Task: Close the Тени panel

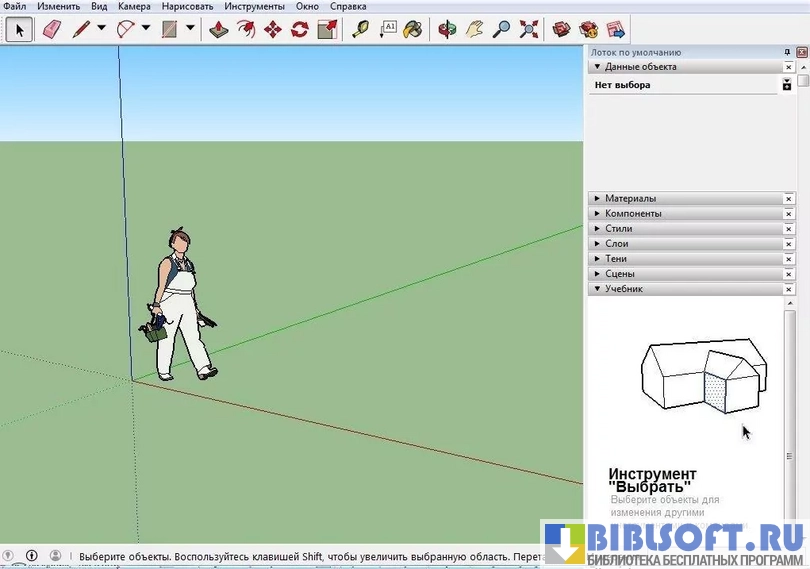Action: tap(789, 259)
